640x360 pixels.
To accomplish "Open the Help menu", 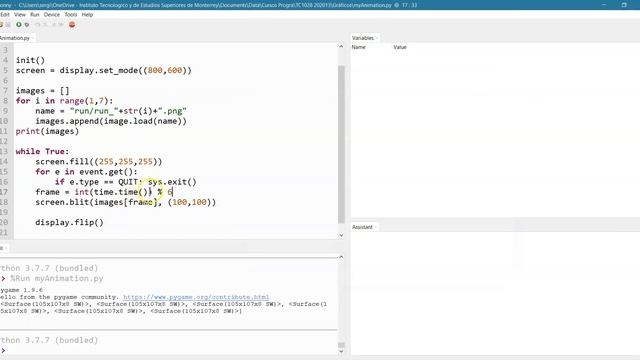I will (87, 14).
